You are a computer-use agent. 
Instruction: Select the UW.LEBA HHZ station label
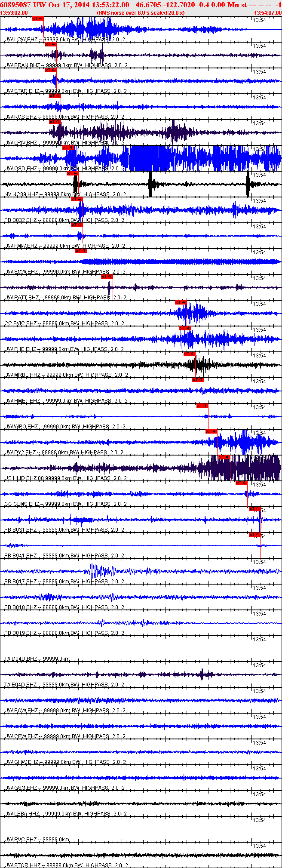tap(22, 814)
